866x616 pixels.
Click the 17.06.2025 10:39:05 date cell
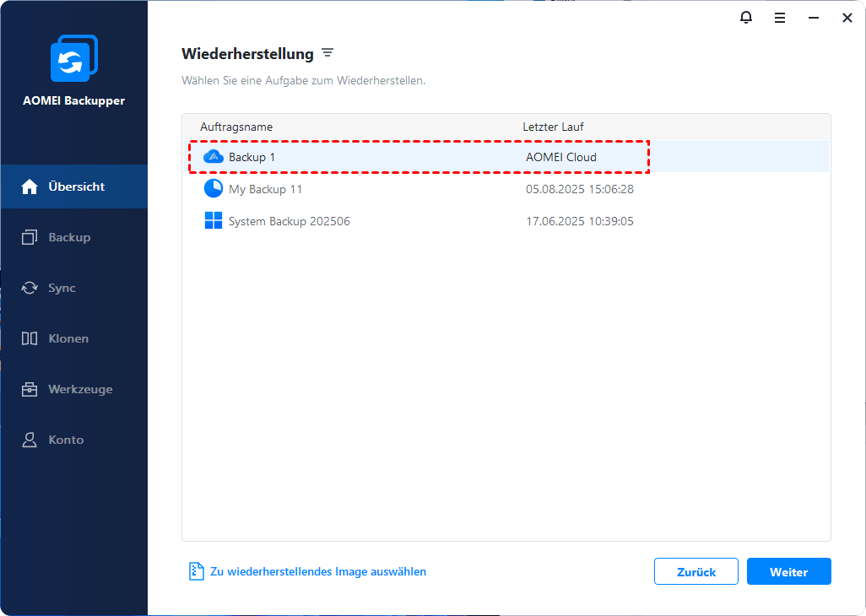(x=580, y=221)
